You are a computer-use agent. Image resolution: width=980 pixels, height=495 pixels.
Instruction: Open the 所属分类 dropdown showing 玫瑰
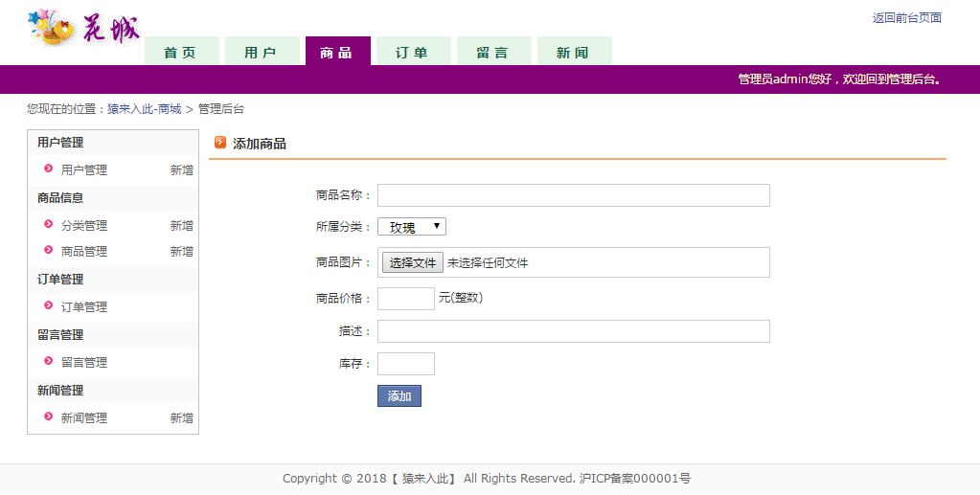coord(412,226)
